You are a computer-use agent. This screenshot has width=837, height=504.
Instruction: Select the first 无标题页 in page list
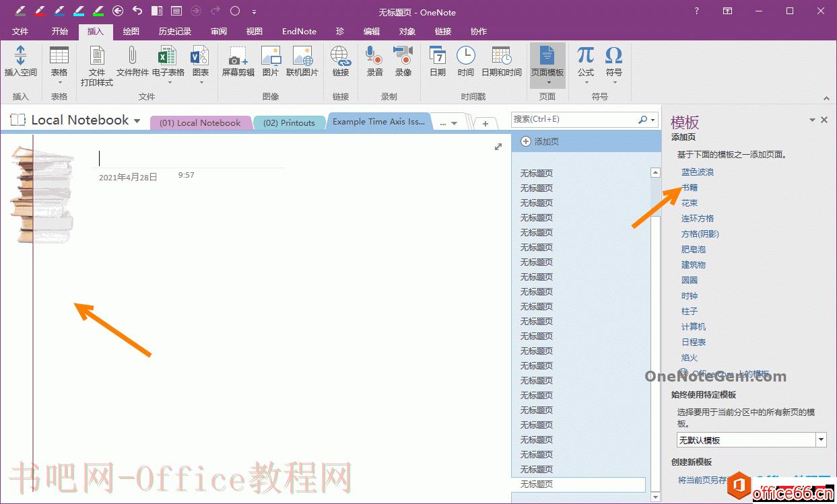coord(537,174)
